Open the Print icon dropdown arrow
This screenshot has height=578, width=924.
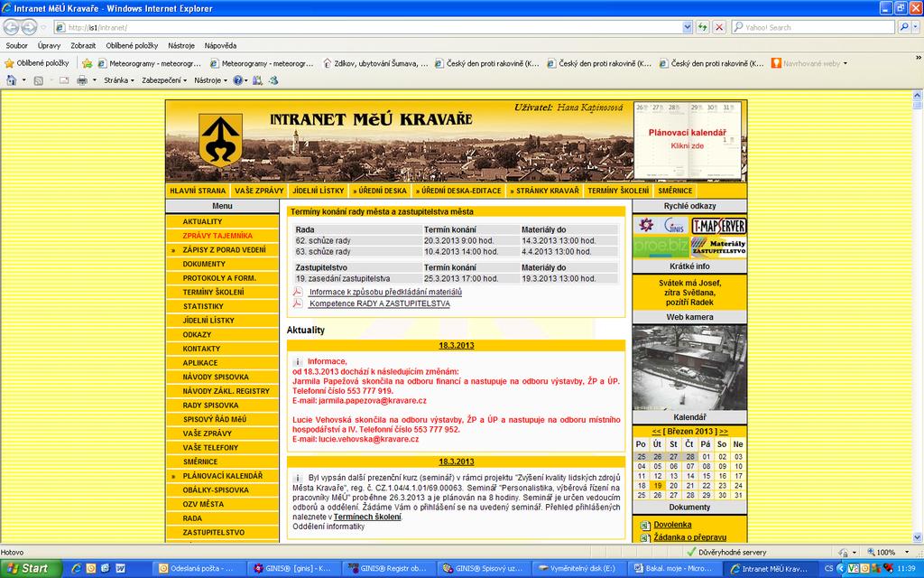[94, 80]
